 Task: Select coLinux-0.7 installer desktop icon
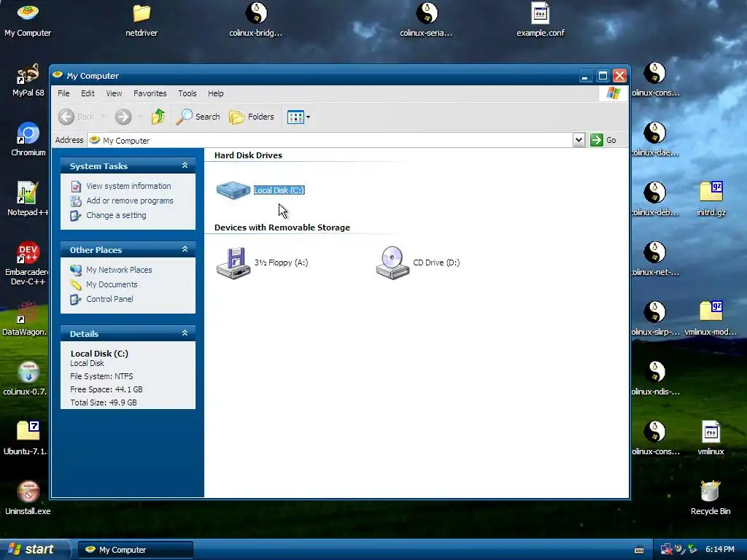26,378
